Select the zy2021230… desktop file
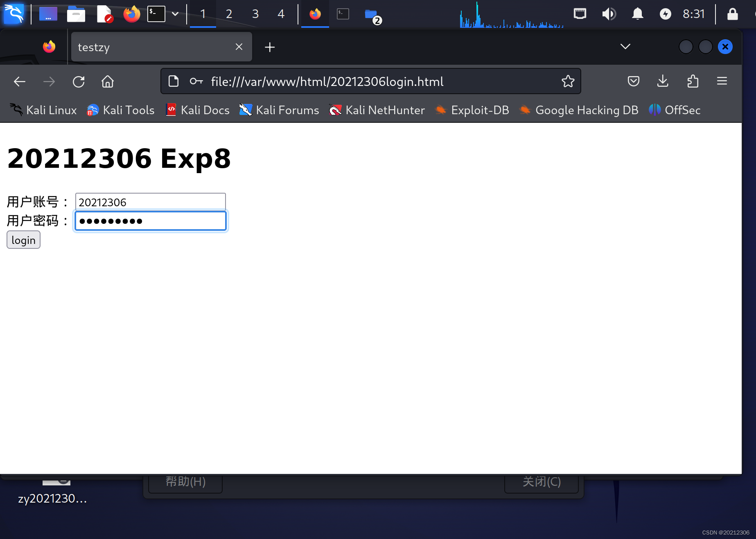Screen dimensions: 756x539 (x=52, y=494)
